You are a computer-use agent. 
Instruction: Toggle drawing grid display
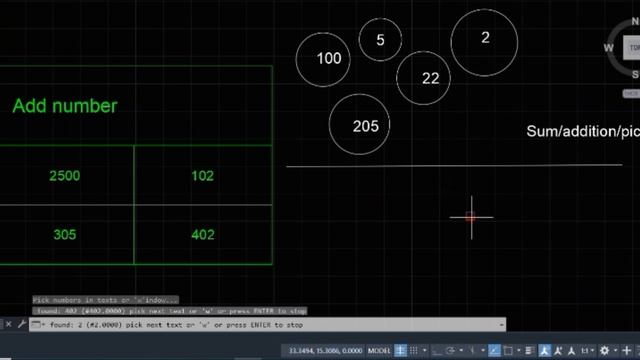[x=400, y=350]
